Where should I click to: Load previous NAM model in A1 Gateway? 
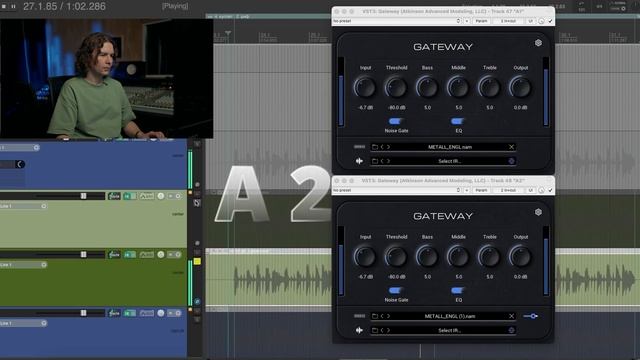point(382,147)
